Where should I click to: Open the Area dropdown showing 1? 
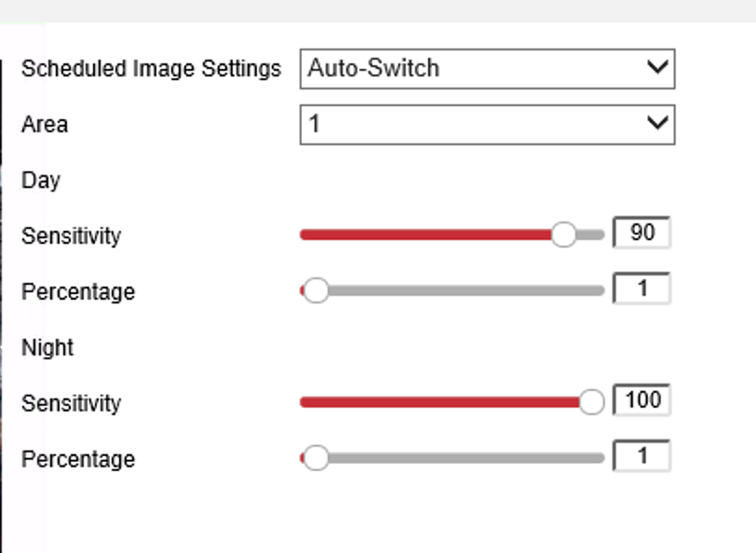(x=486, y=125)
